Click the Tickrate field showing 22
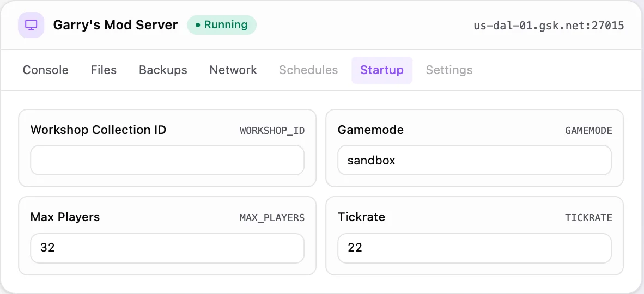This screenshot has height=294, width=644. [475, 248]
